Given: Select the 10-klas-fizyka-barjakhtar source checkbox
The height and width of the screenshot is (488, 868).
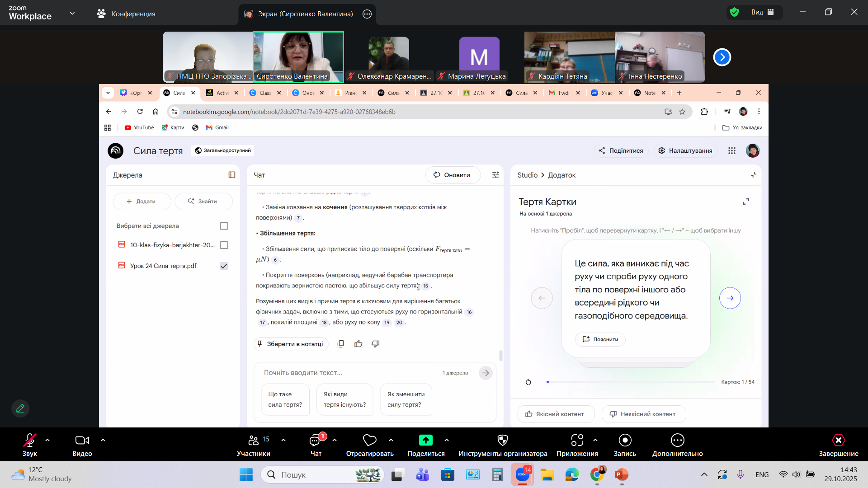Looking at the screenshot, I should (x=224, y=245).
